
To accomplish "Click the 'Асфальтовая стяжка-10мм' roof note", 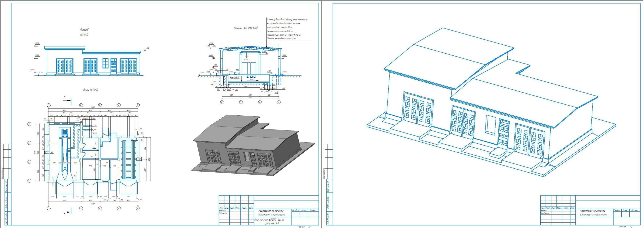I will 279,27.
